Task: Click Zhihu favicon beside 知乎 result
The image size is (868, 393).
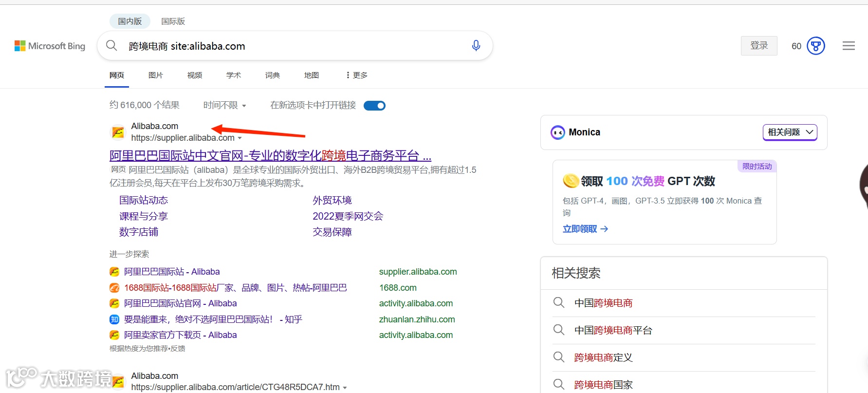Action: coord(114,319)
